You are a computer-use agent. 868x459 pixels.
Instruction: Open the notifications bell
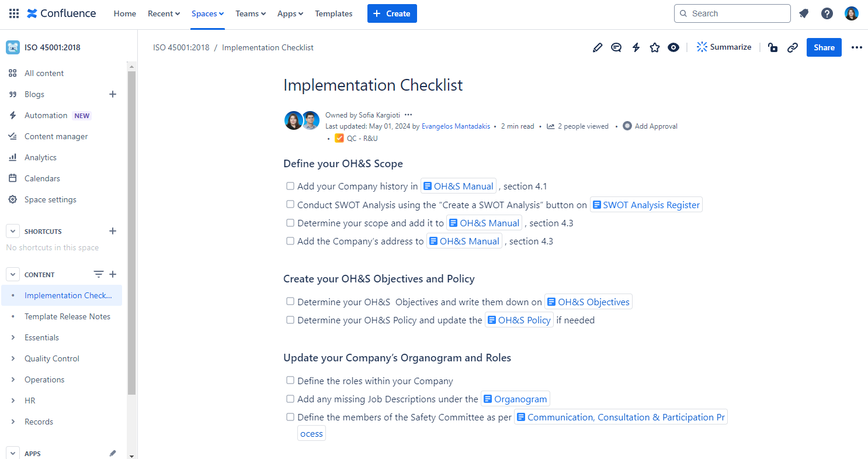point(804,13)
